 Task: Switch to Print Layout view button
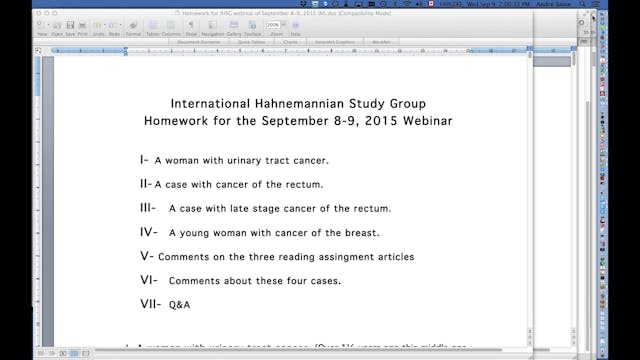point(74,353)
